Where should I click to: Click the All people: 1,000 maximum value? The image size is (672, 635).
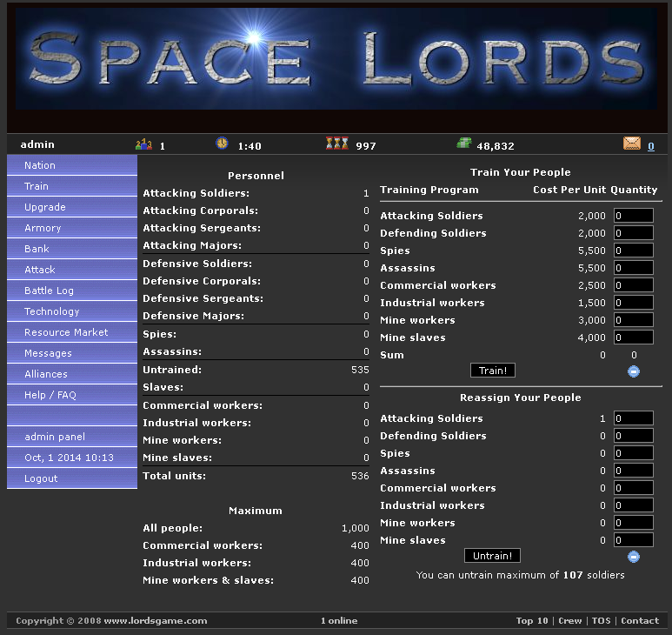coord(356,528)
